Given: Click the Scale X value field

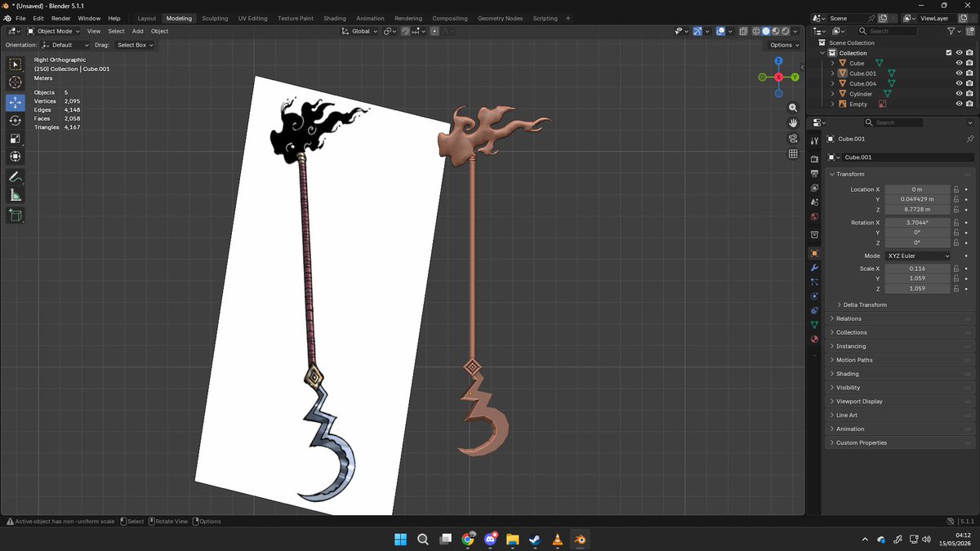Looking at the screenshot, I should pyautogui.click(x=917, y=269).
